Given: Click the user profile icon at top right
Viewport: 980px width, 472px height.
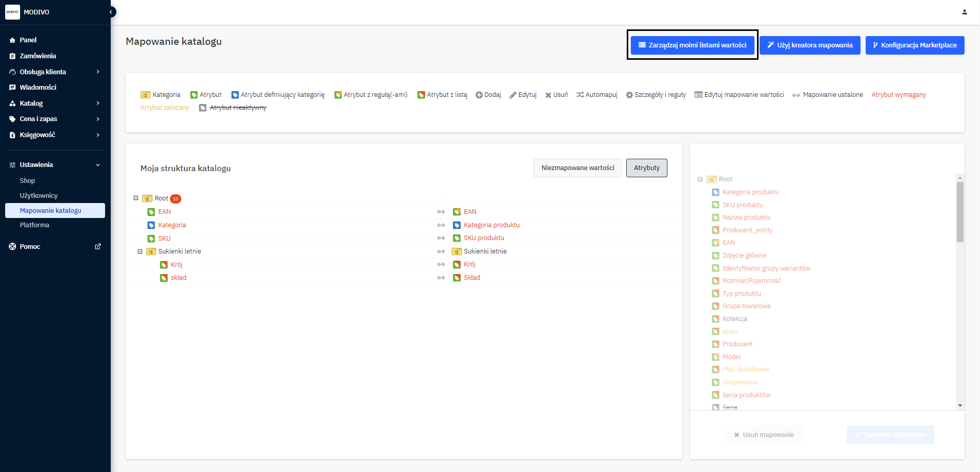Looking at the screenshot, I should point(964,12).
